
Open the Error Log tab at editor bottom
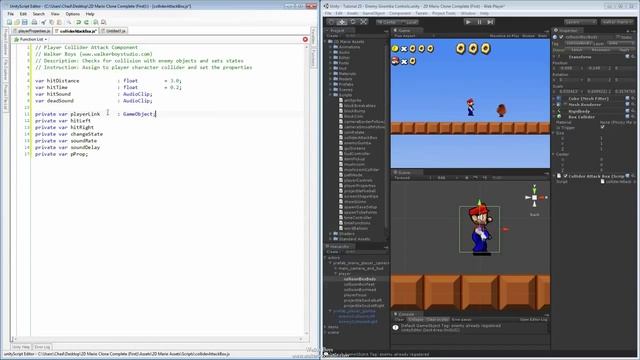42,347
